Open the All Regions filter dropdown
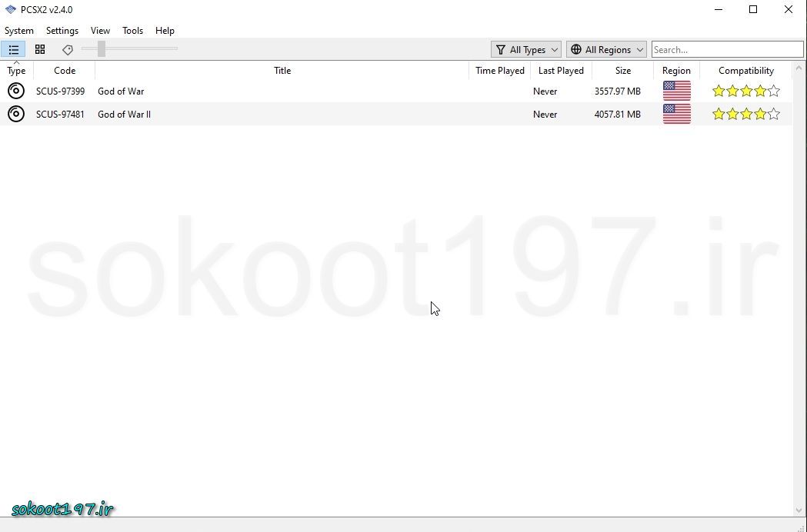Viewport: 807px width, 532px height. click(606, 49)
